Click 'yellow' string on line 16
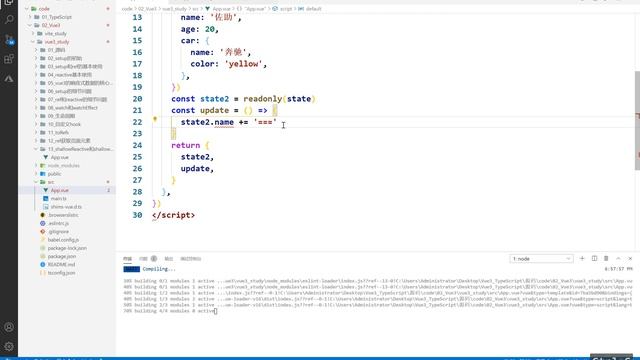 (x=243, y=64)
